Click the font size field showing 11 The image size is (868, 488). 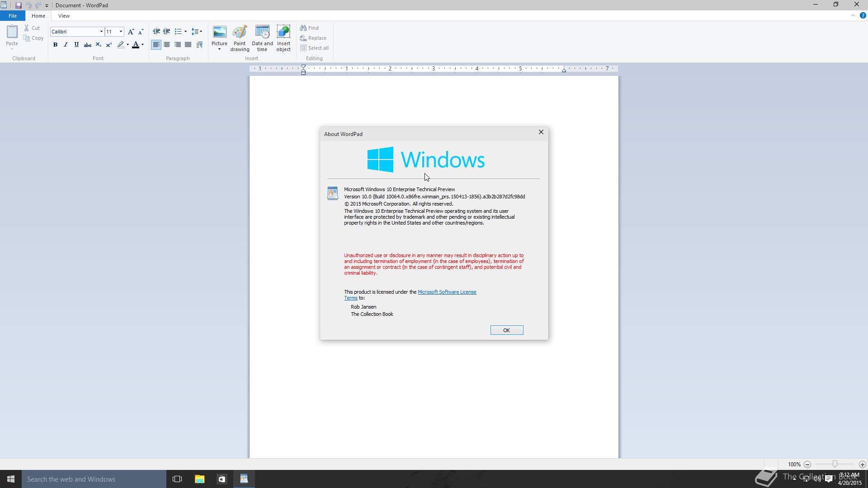coord(111,32)
